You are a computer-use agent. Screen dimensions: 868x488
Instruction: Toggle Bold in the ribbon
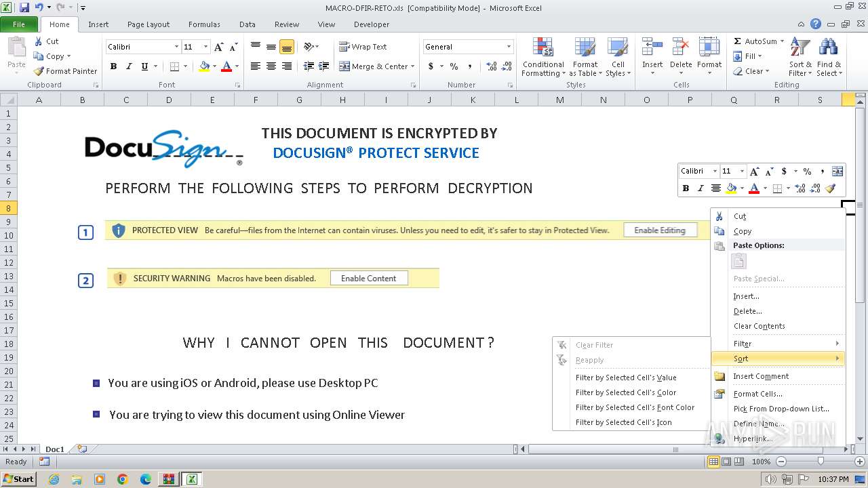point(113,66)
